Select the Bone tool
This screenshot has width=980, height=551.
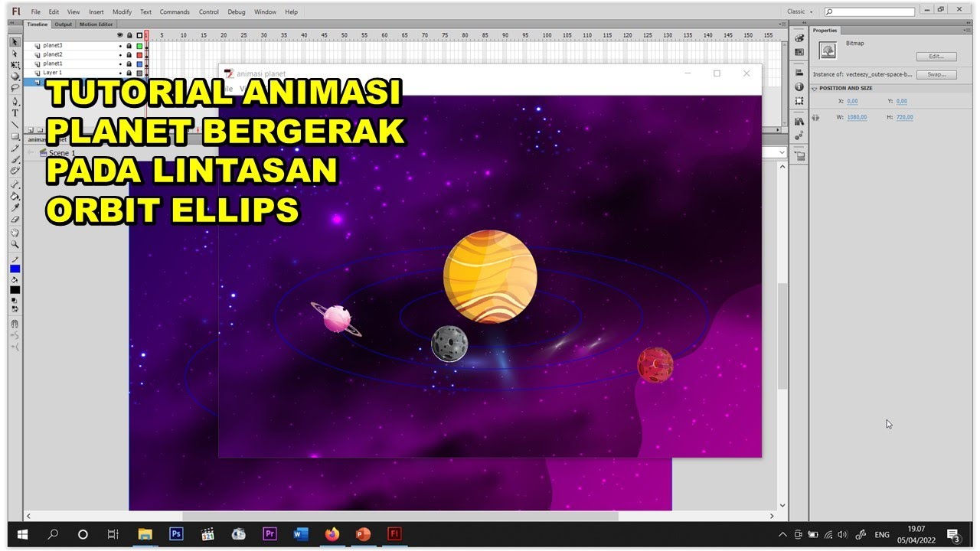click(x=15, y=184)
